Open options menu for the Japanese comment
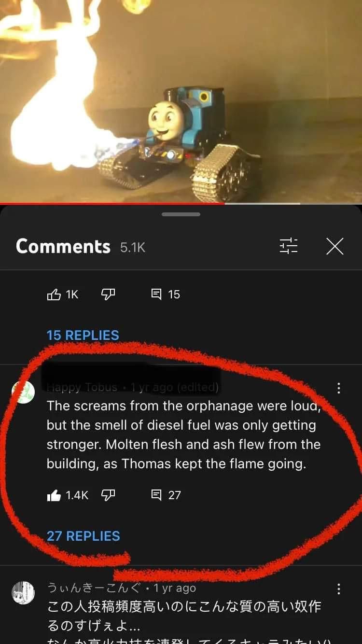The image size is (362, 644). coord(339,589)
